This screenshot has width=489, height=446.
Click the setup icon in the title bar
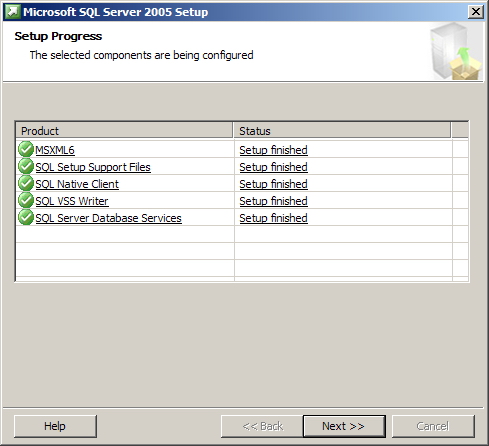(13, 12)
